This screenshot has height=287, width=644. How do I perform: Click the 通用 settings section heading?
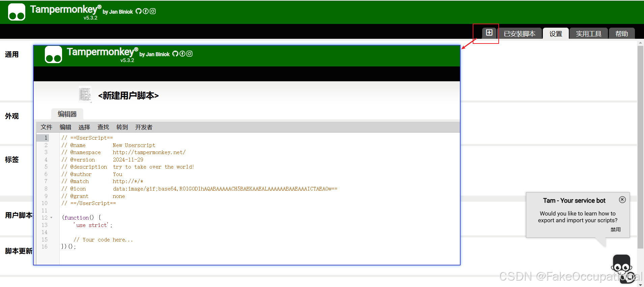point(12,54)
